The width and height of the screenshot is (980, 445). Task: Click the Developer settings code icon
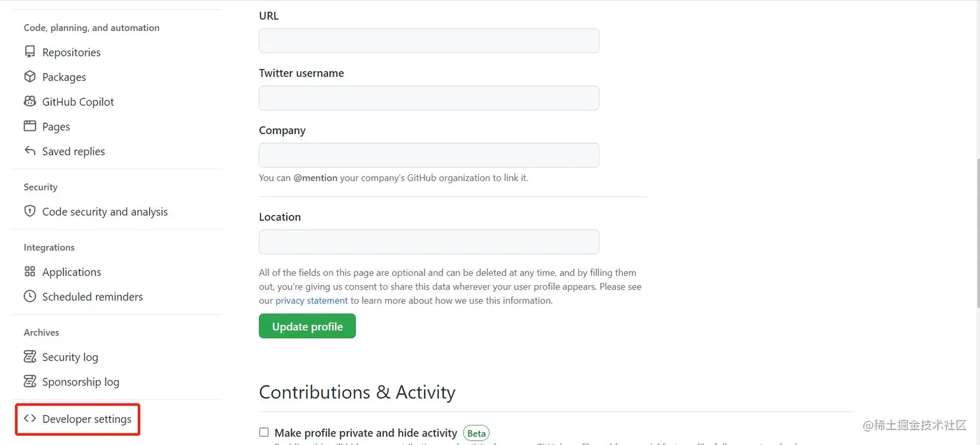[x=30, y=418]
